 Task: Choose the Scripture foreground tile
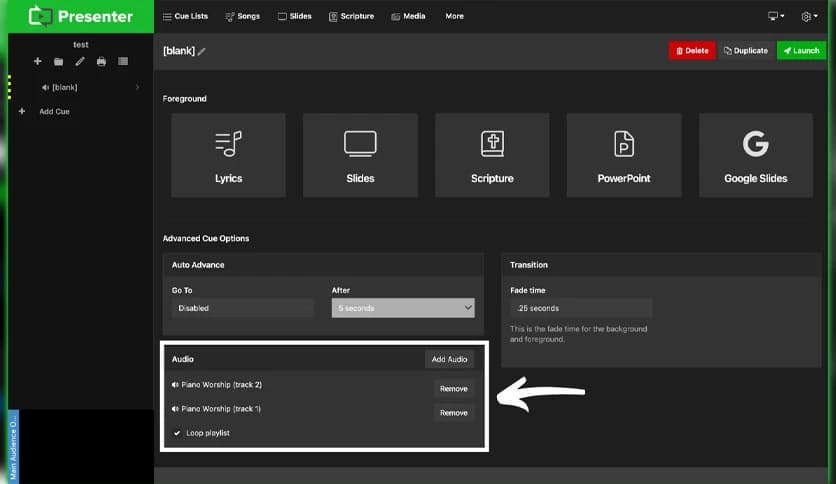click(x=492, y=155)
